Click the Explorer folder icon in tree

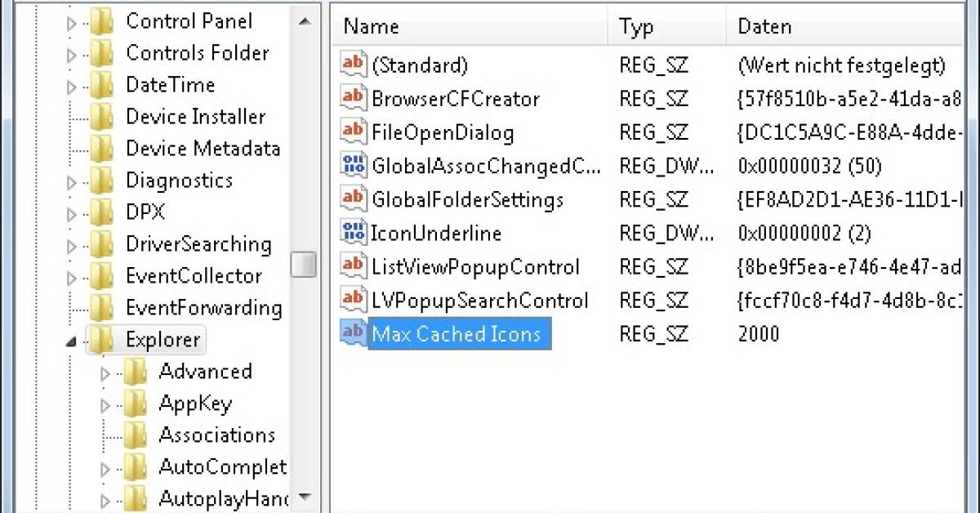[101, 339]
